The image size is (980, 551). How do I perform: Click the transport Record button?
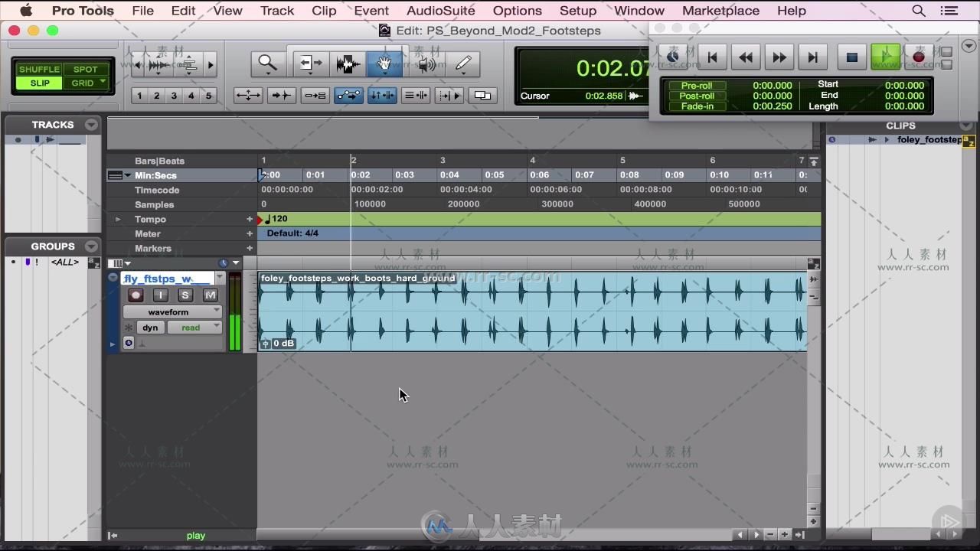pyautogui.click(x=919, y=57)
